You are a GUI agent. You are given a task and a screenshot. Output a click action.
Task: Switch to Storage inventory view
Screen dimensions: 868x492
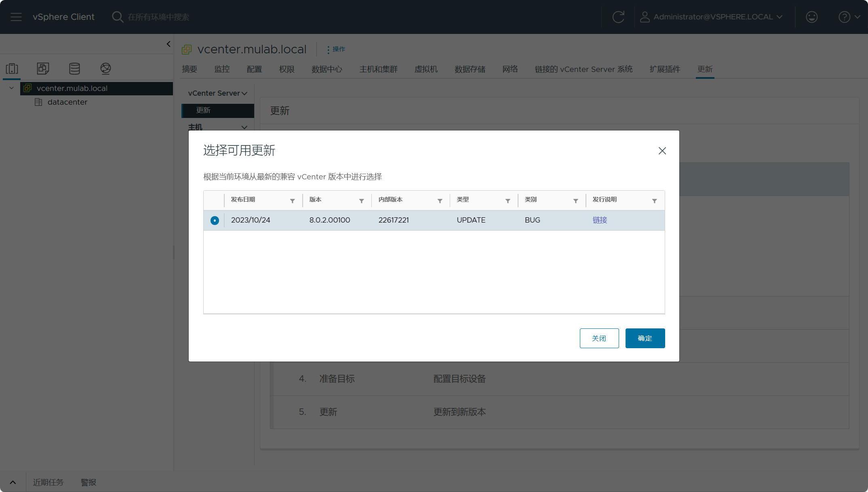coord(74,69)
